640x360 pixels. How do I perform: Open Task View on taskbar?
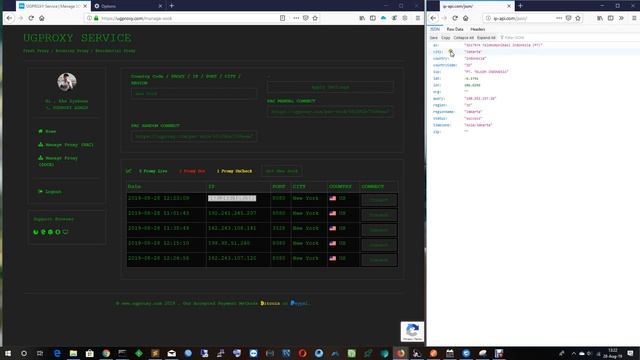pos(40,353)
